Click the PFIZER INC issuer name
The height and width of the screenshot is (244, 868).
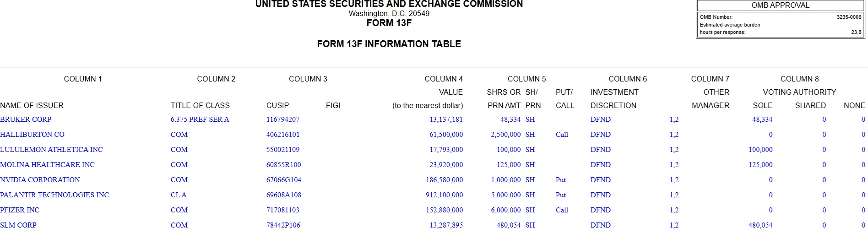(20, 210)
